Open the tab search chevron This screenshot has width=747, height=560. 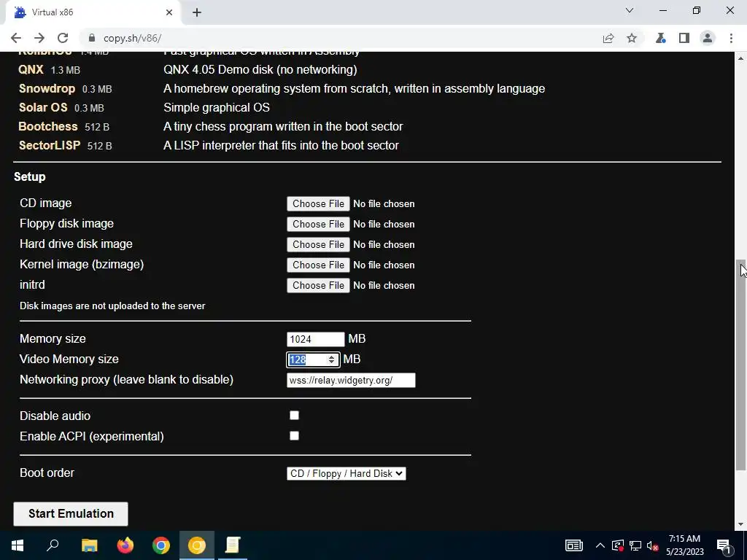pos(630,10)
